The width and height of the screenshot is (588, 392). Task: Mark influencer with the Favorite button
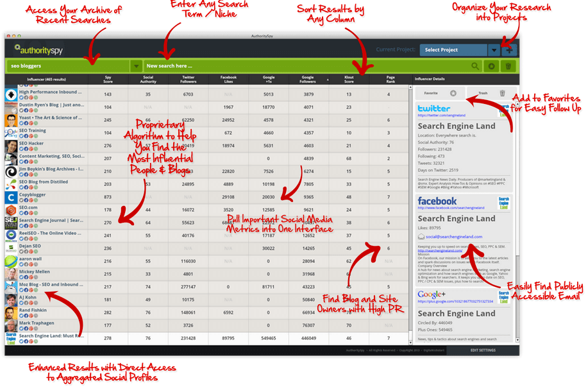click(440, 93)
